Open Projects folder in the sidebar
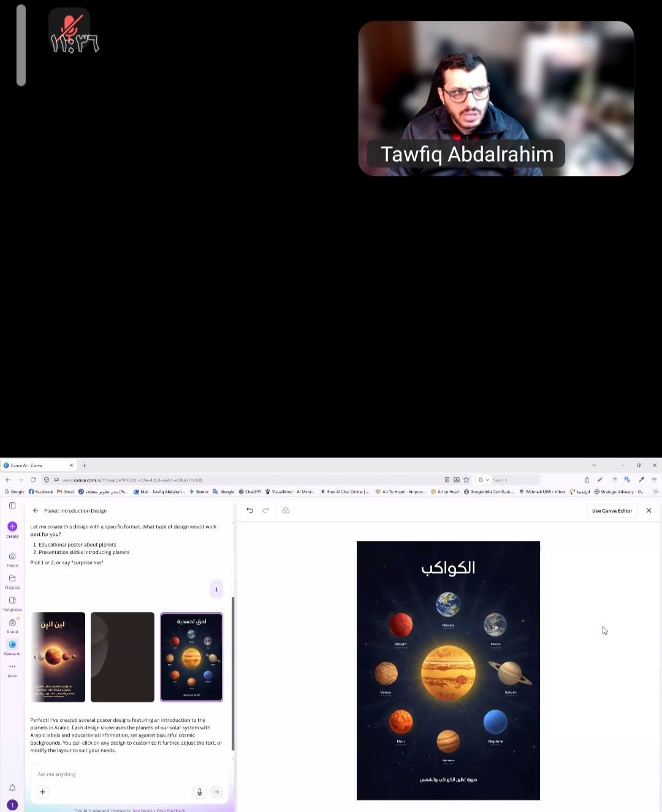The width and height of the screenshot is (662, 812). tap(12, 579)
